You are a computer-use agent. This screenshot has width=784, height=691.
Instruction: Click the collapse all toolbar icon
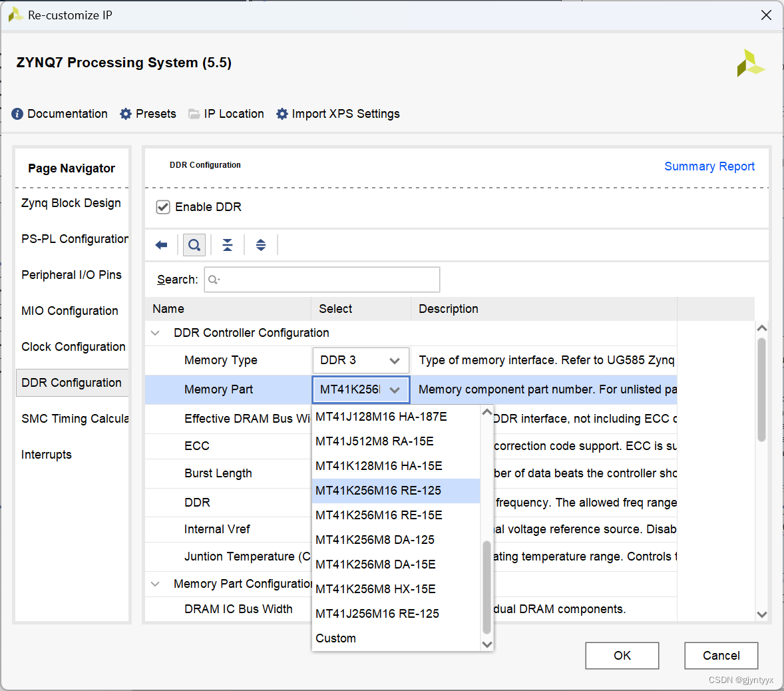[x=228, y=245]
